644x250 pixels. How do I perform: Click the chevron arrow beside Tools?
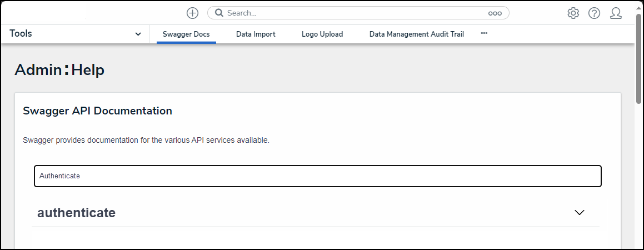coord(138,34)
